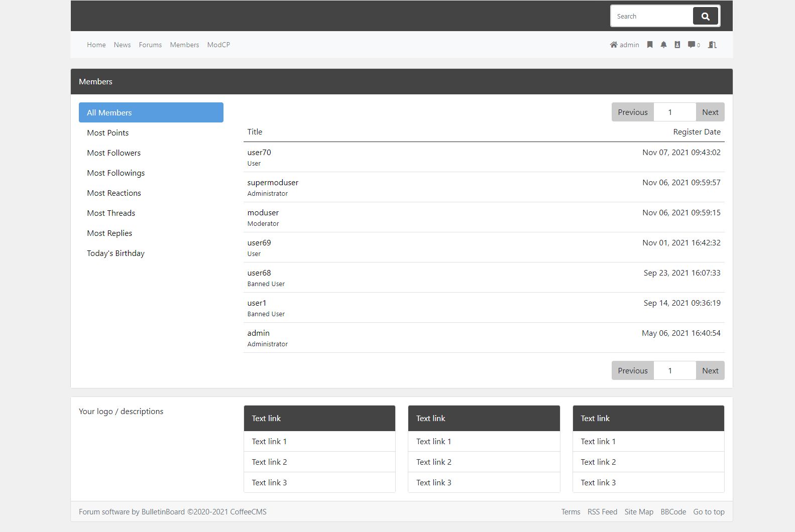This screenshot has height=532, width=795.
Task: Click the top page number input
Action: click(x=674, y=112)
